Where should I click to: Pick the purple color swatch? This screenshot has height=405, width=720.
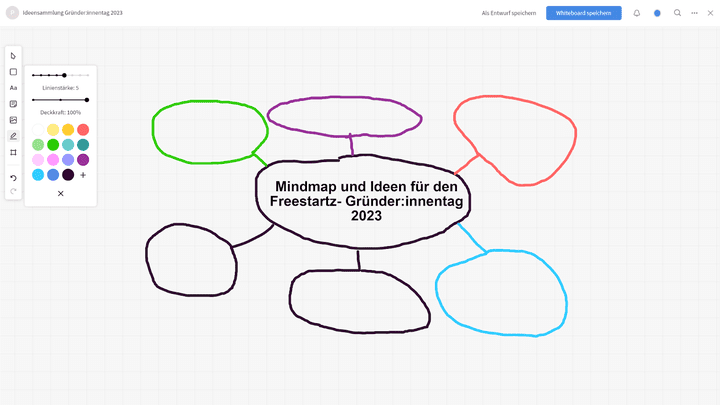83,160
